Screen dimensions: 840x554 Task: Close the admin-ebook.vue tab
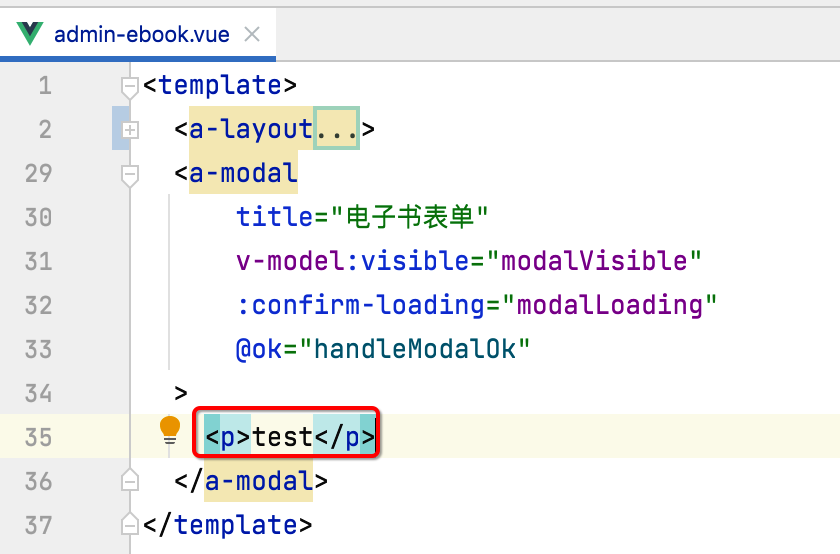coord(252,35)
